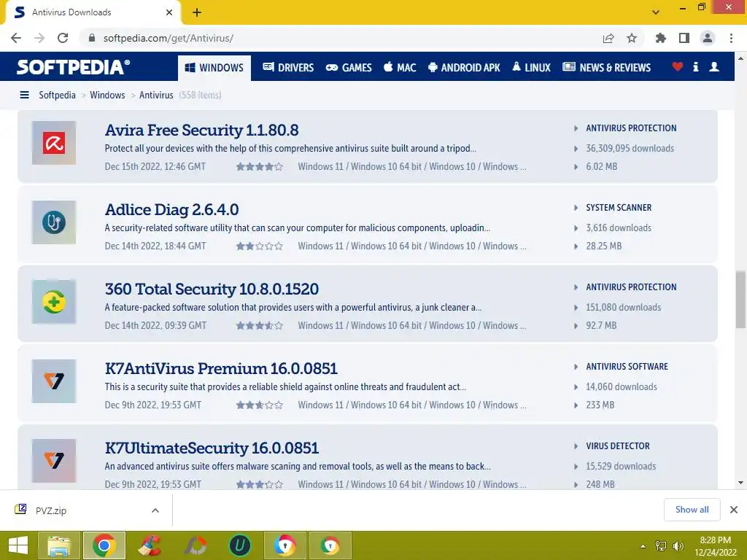This screenshot has height=560, width=747.
Task: Bookmark this tab with the star icon
Action: pos(632,38)
